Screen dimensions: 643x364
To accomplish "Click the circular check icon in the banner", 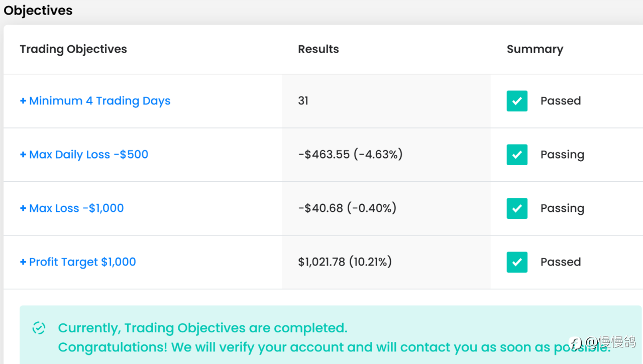I will pyautogui.click(x=39, y=328).
